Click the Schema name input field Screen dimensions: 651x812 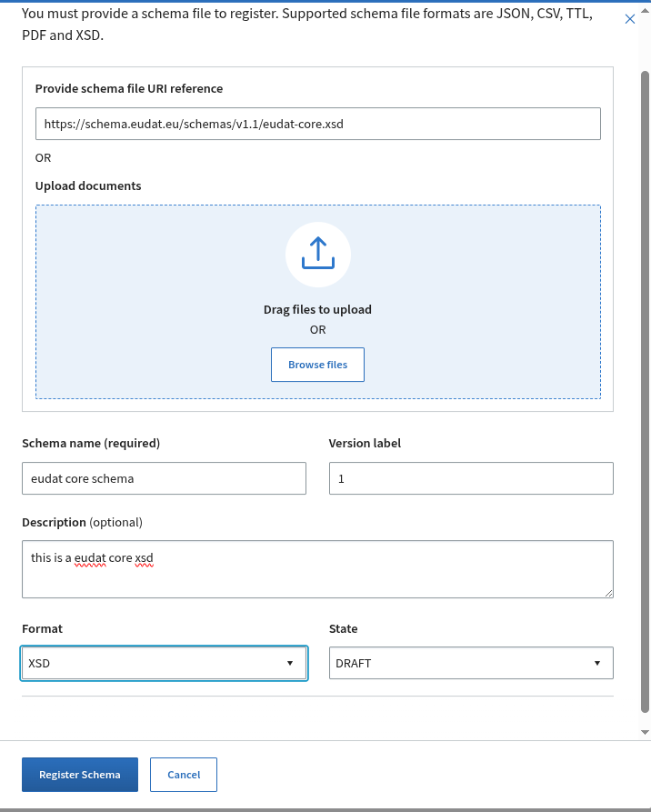(x=165, y=478)
